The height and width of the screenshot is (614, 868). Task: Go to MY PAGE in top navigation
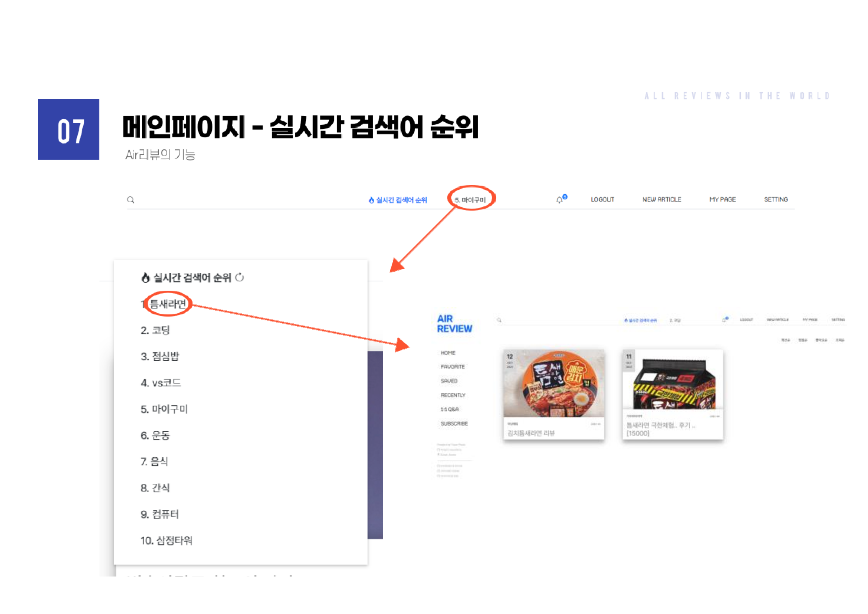point(723,199)
